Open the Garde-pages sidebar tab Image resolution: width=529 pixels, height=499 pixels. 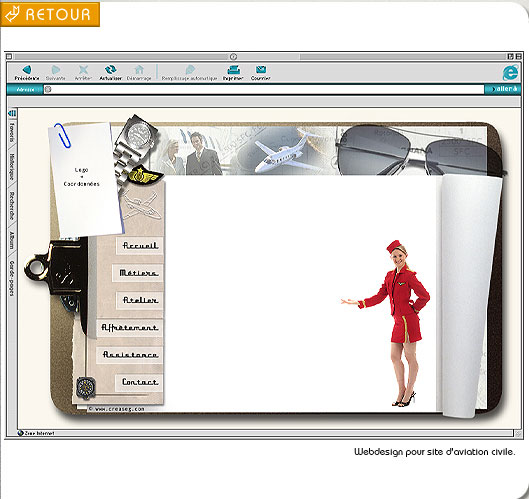[12, 278]
